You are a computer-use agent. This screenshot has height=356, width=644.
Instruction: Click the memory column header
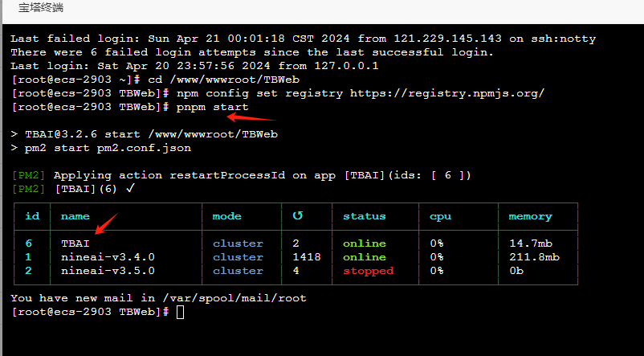530,216
